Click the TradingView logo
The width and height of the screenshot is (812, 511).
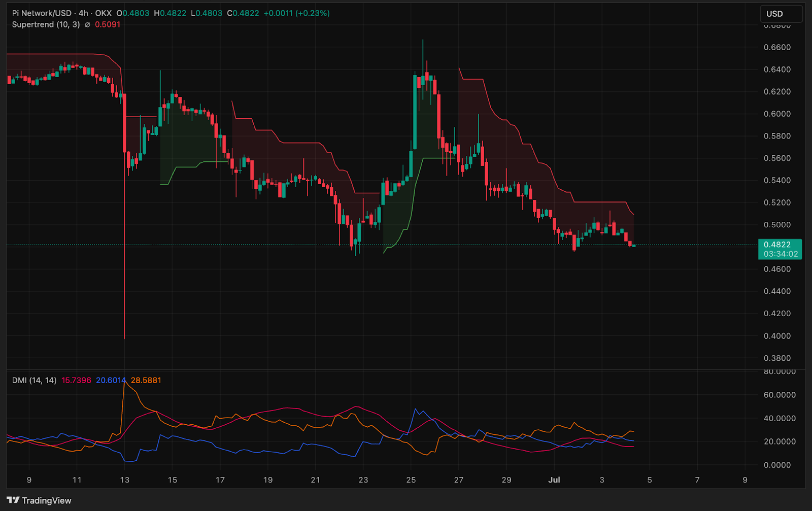[x=39, y=500]
